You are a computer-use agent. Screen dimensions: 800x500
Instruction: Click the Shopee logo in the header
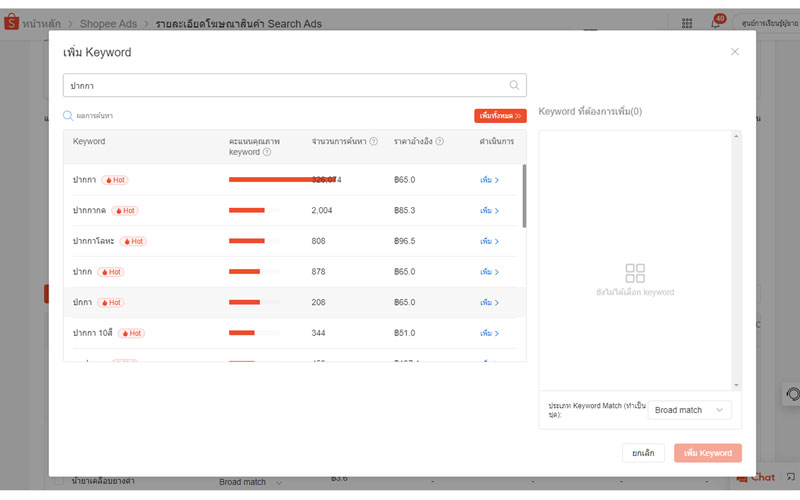pyautogui.click(x=12, y=22)
